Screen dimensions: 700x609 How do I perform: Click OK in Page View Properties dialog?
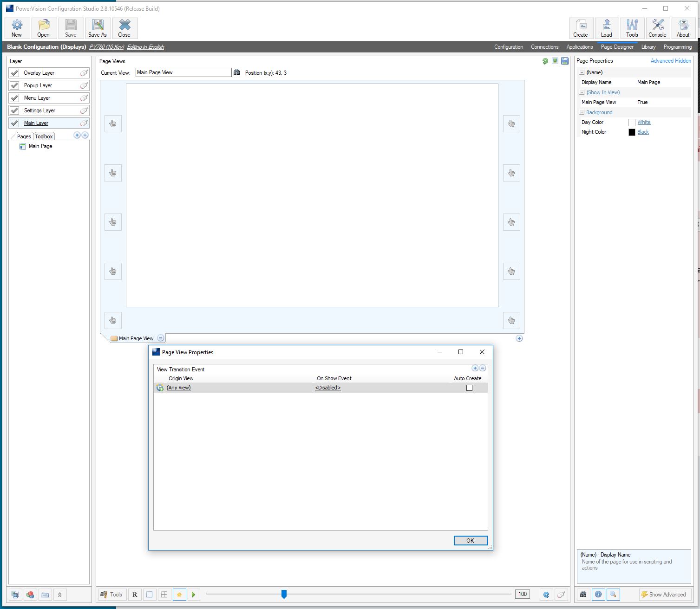(471, 541)
